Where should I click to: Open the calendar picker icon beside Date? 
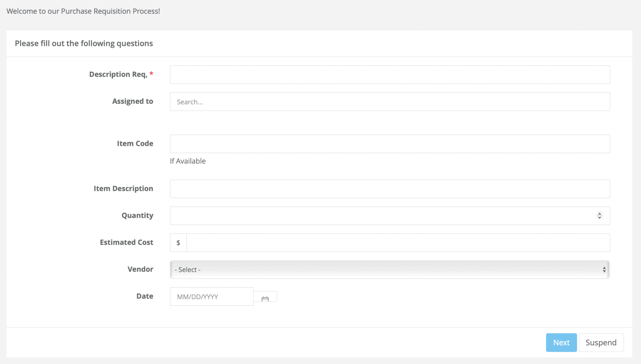pos(265,296)
